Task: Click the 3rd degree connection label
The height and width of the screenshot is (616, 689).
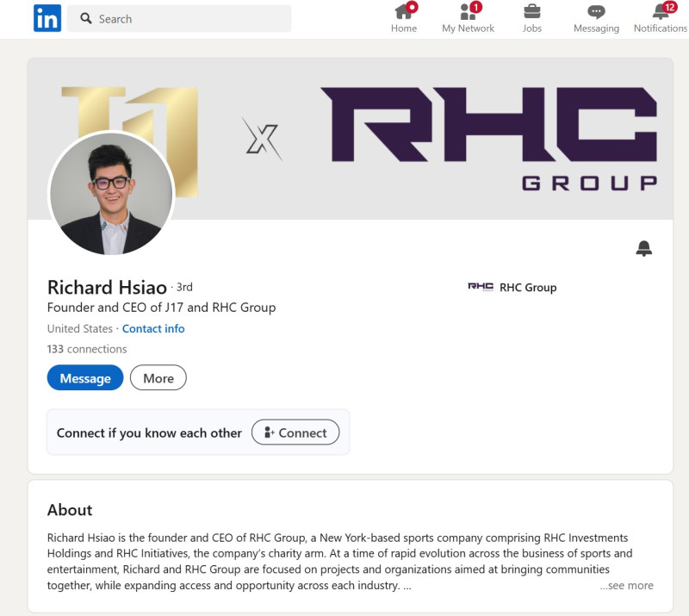Action: (x=184, y=287)
